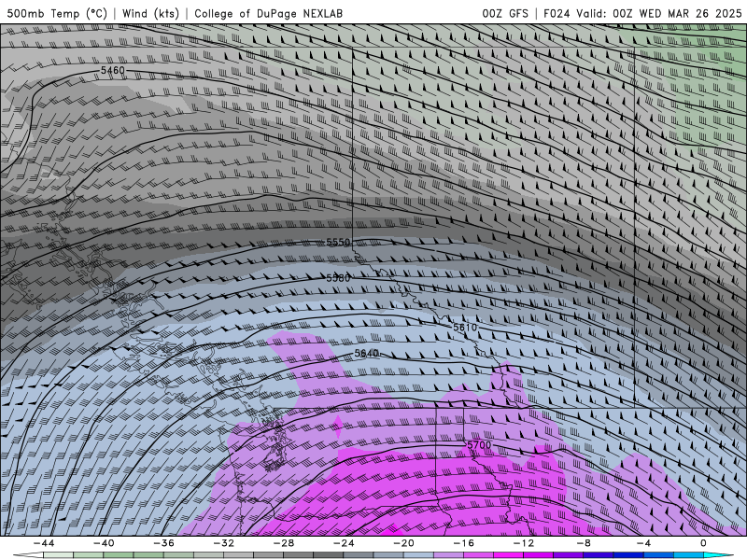
Task: Select the 5460 height contour label
Action: (x=112, y=71)
